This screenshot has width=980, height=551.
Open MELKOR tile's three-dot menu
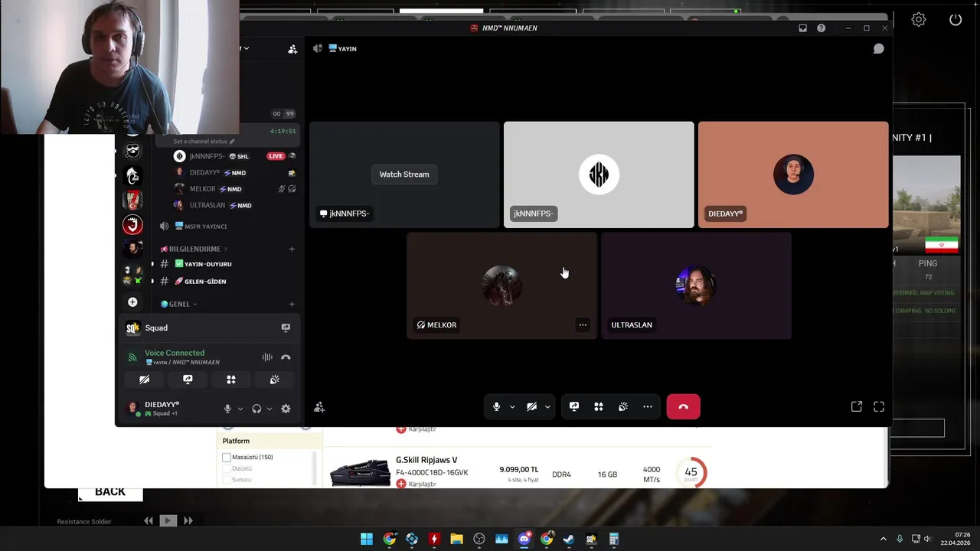click(x=583, y=324)
